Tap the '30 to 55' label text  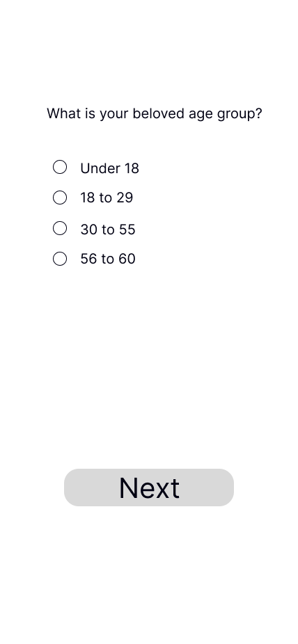[x=108, y=230]
